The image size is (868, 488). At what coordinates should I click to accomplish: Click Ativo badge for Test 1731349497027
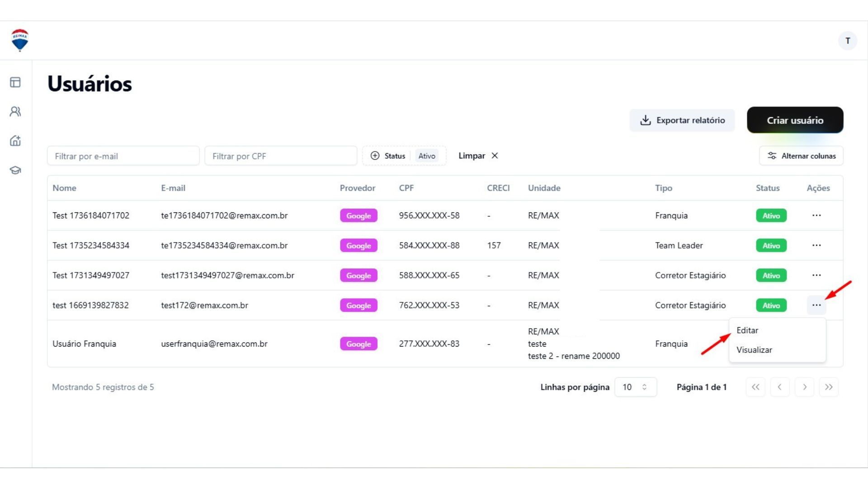coord(771,275)
